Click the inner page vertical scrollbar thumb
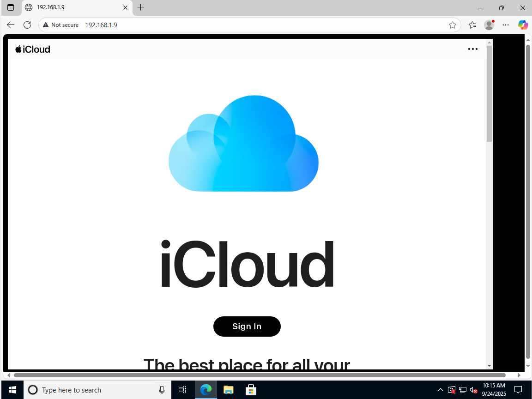The image size is (532, 399). pos(489,93)
